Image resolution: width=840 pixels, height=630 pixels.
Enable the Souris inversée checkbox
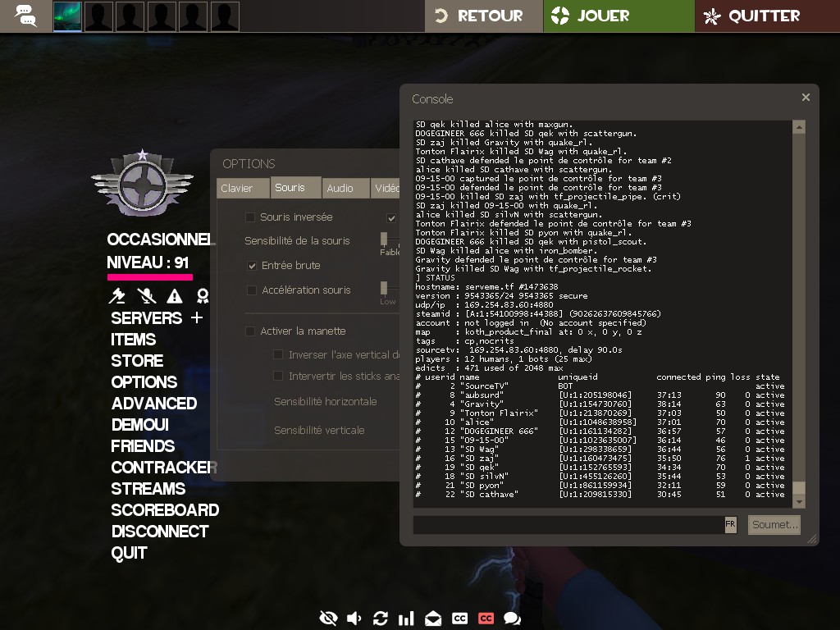pyautogui.click(x=250, y=217)
